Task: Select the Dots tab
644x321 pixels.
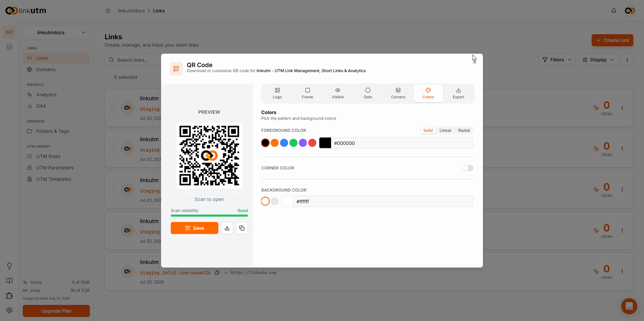Action: click(368, 93)
